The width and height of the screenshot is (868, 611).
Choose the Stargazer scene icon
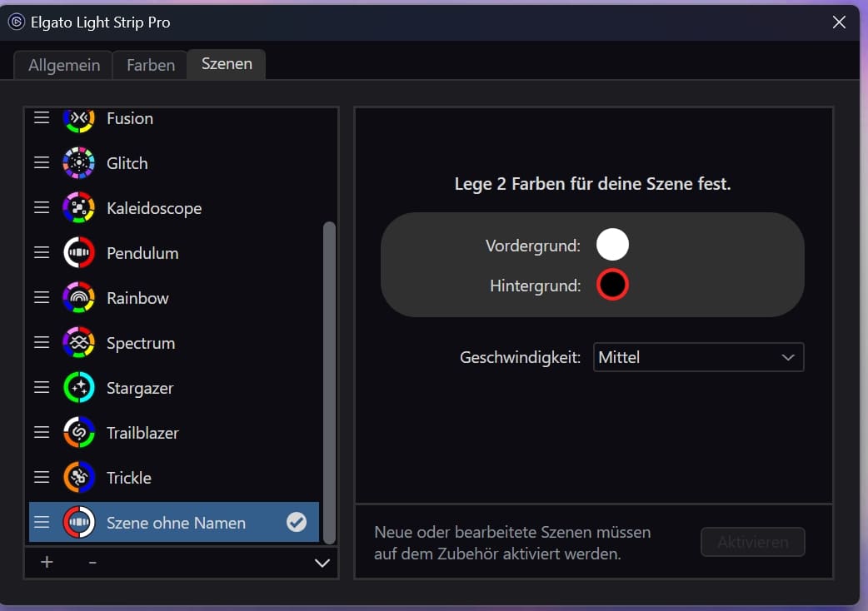coord(79,388)
